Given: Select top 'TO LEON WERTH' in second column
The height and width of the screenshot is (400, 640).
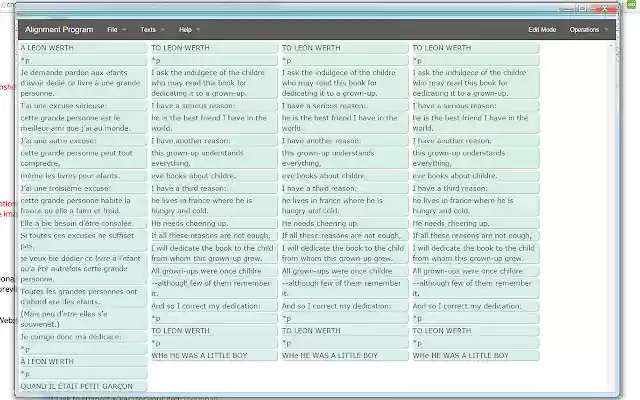Looking at the screenshot, I should (214, 48).
